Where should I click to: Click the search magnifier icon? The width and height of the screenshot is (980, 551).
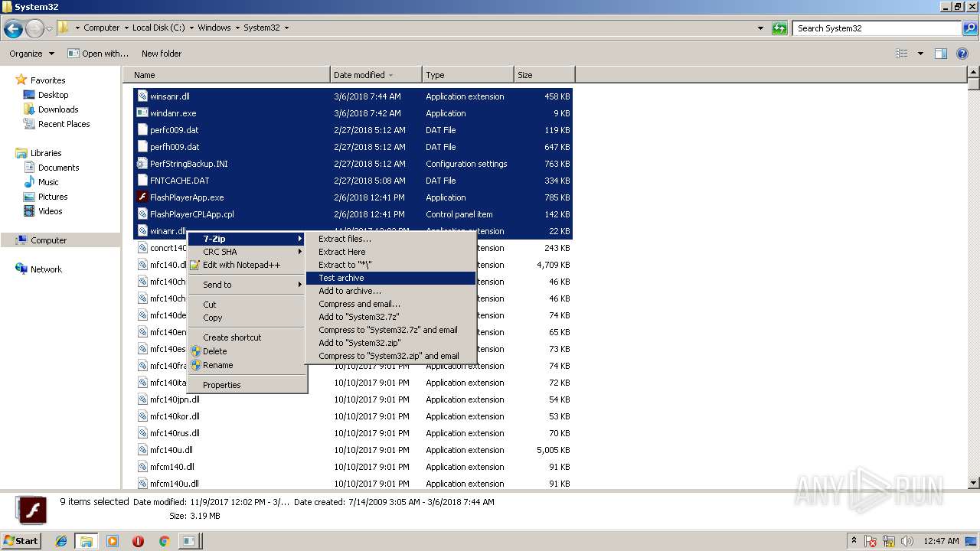click(x=970, y=28)
